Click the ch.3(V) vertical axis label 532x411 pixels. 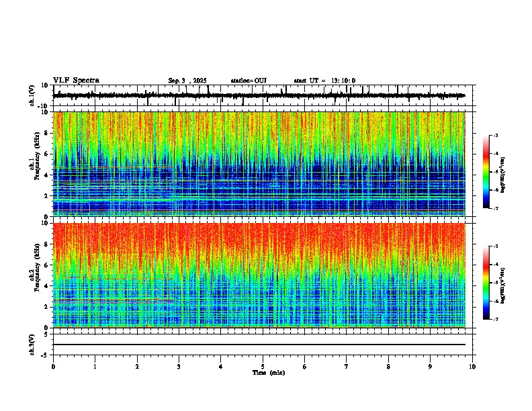point(32,345)
